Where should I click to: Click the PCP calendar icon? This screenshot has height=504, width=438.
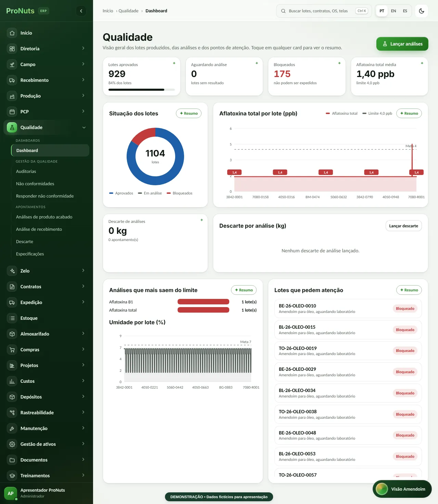12,112
